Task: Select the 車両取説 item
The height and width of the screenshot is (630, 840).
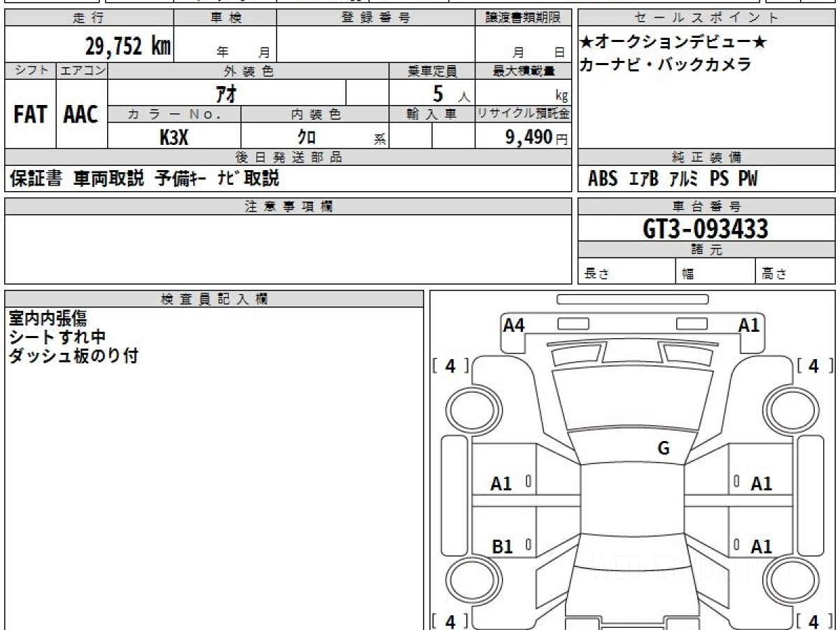Action: click(x=109, y=178)
